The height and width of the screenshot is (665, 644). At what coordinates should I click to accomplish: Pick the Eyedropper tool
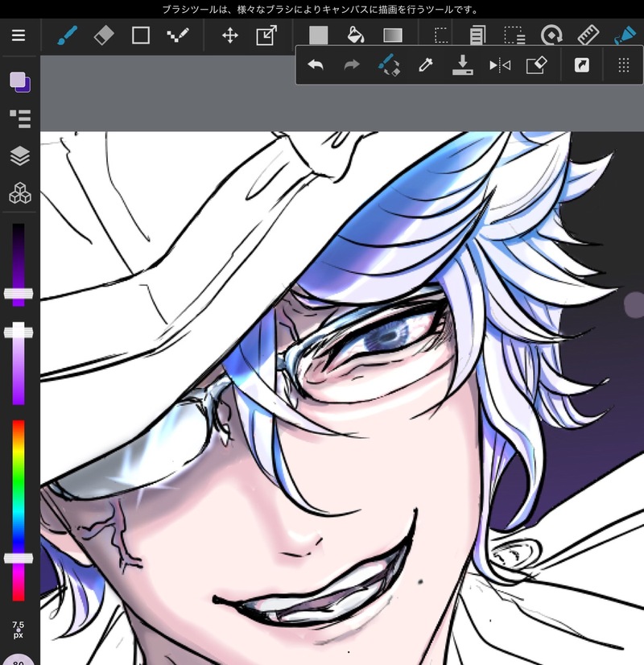426,65
